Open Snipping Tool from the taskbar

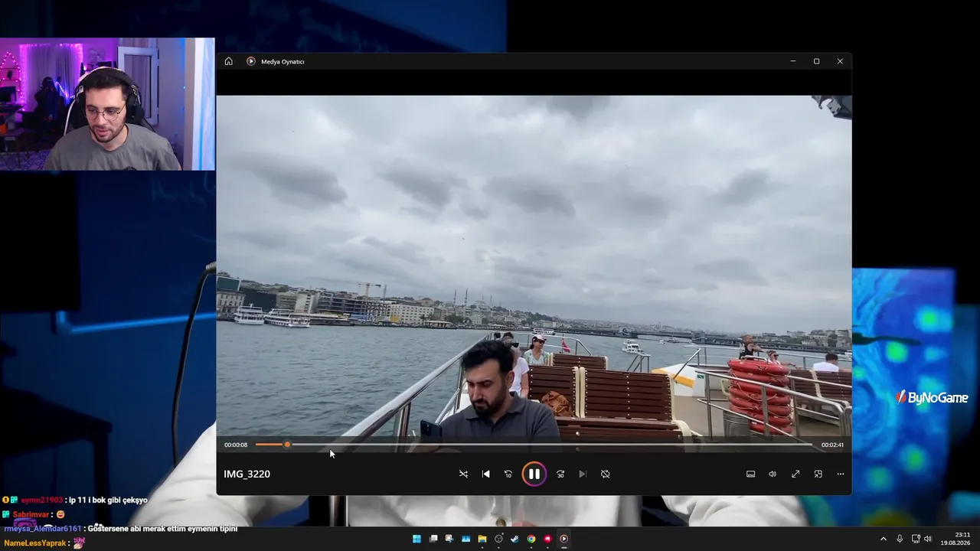click(449, 539)
